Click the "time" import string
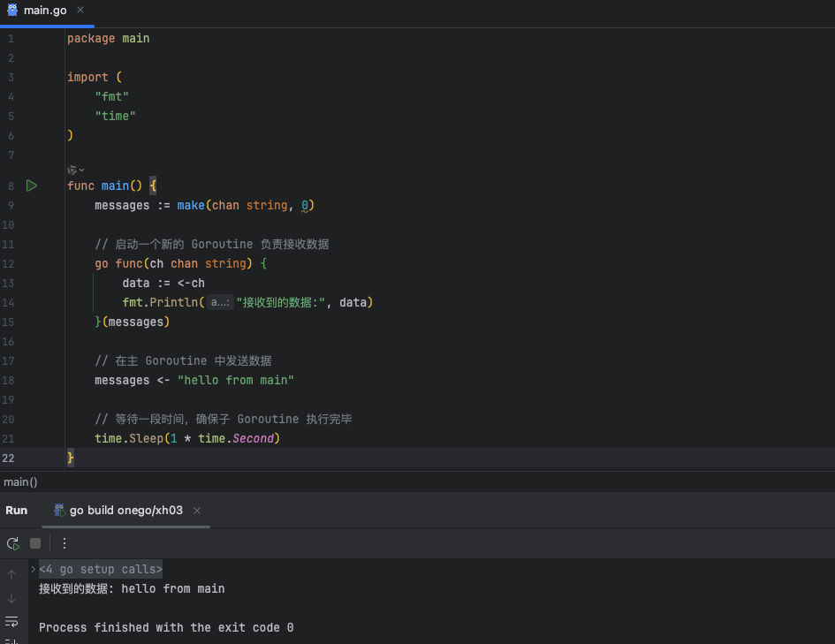 tap(115, 116)
